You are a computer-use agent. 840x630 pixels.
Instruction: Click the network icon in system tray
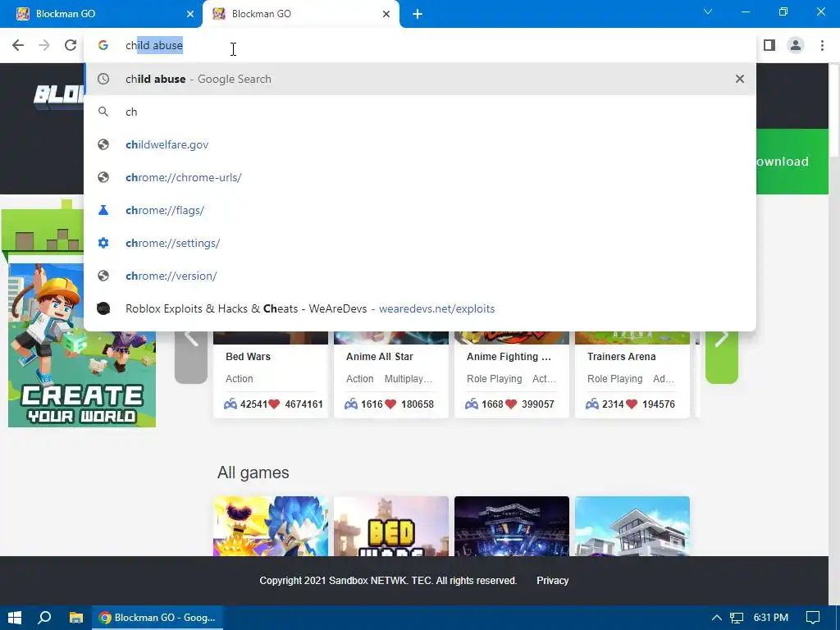pyautogui.click(x=737, y=618)
